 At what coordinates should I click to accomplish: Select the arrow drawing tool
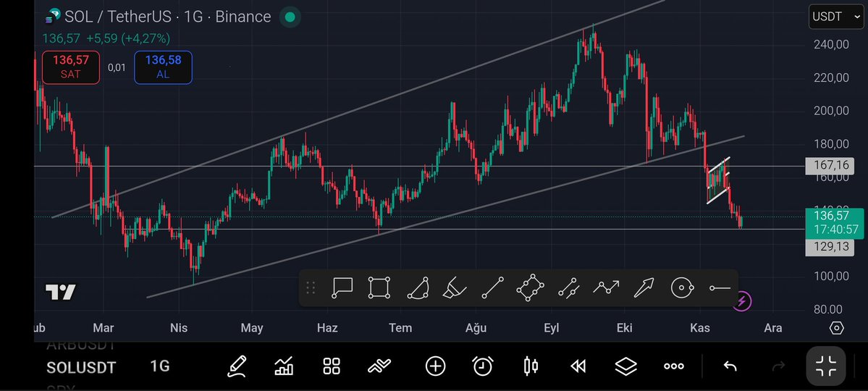coord(644,288)
